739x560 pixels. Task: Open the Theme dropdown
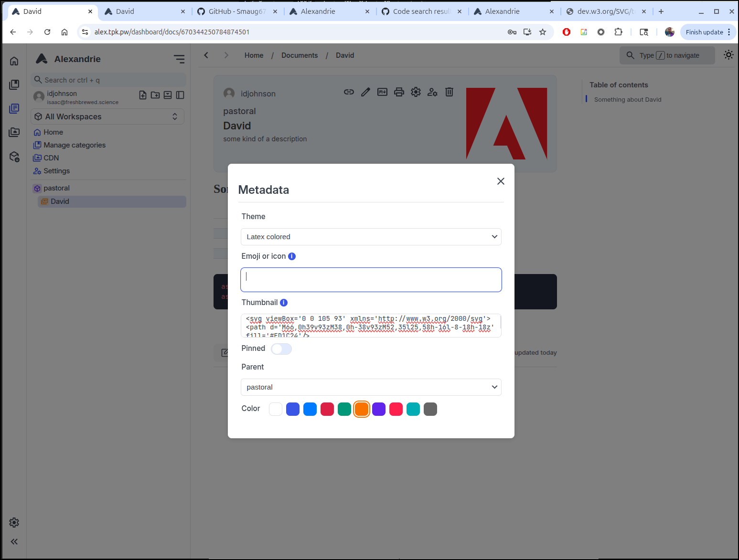371,237
